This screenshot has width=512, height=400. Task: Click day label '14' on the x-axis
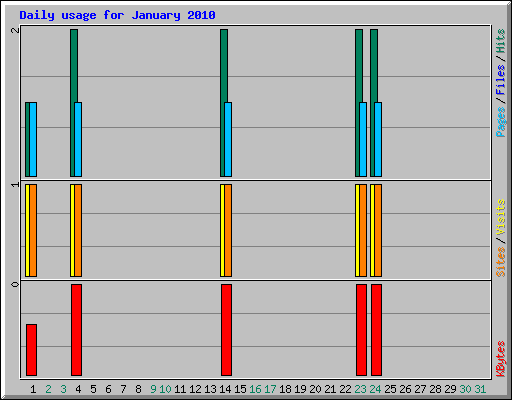[225, 389]
